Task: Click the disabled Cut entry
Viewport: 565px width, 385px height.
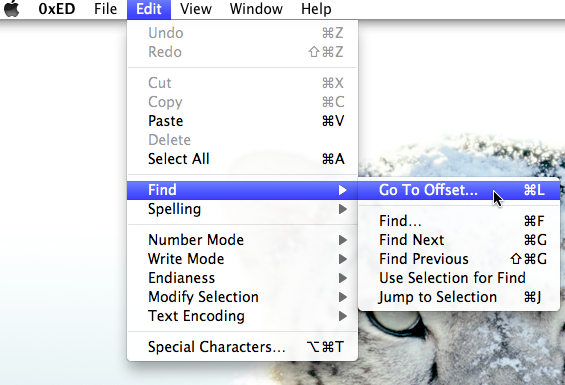Action: 243,83
